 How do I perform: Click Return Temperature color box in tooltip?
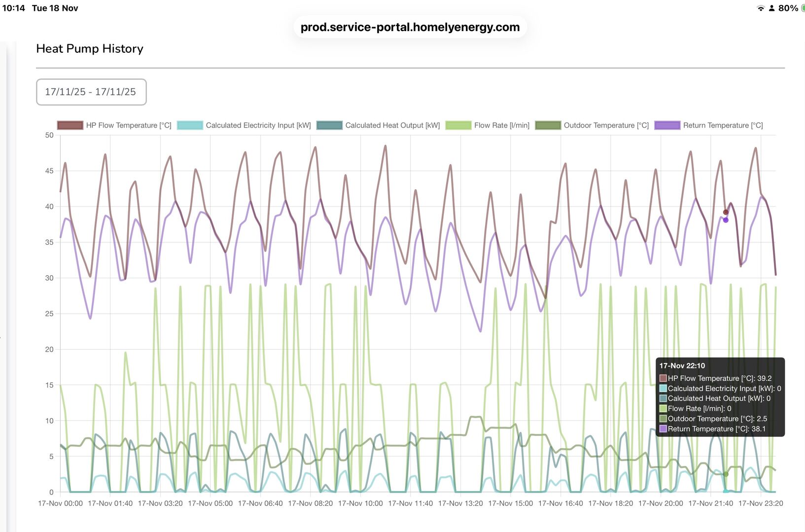point(663,429)
